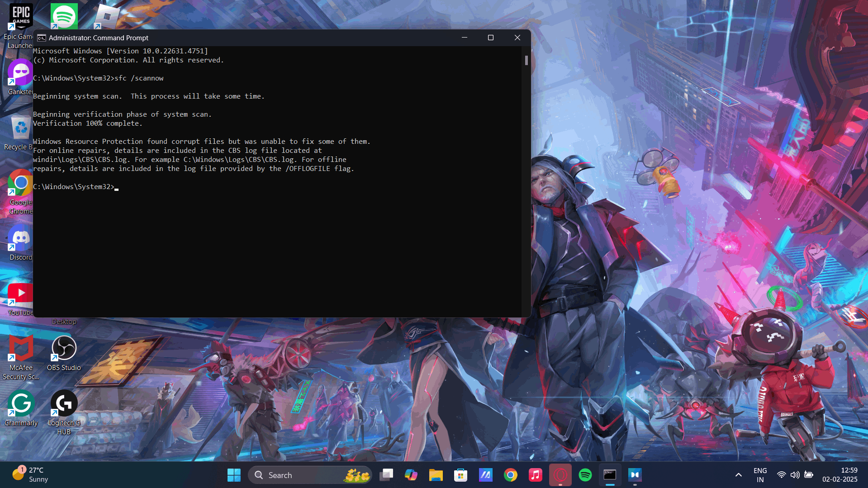The width and height of the screenshot is (868, 488).
Task: Close the Command Prompt window
Action: tap(517, 38)
